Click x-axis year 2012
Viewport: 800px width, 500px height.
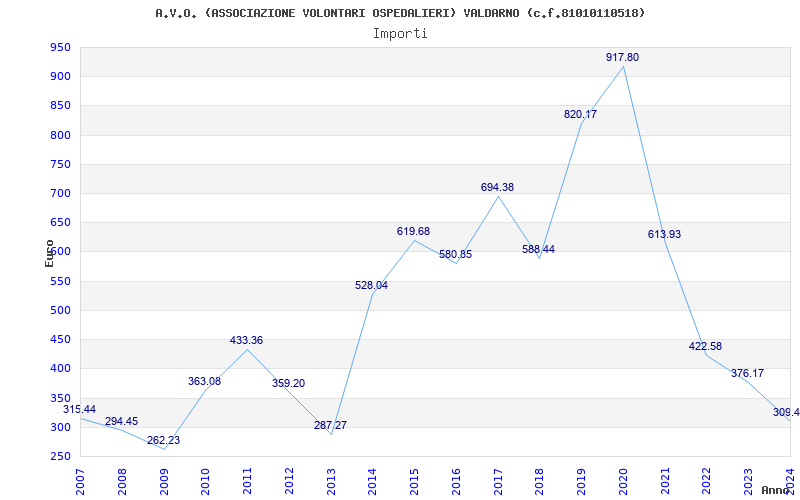(x=289, y=481)
